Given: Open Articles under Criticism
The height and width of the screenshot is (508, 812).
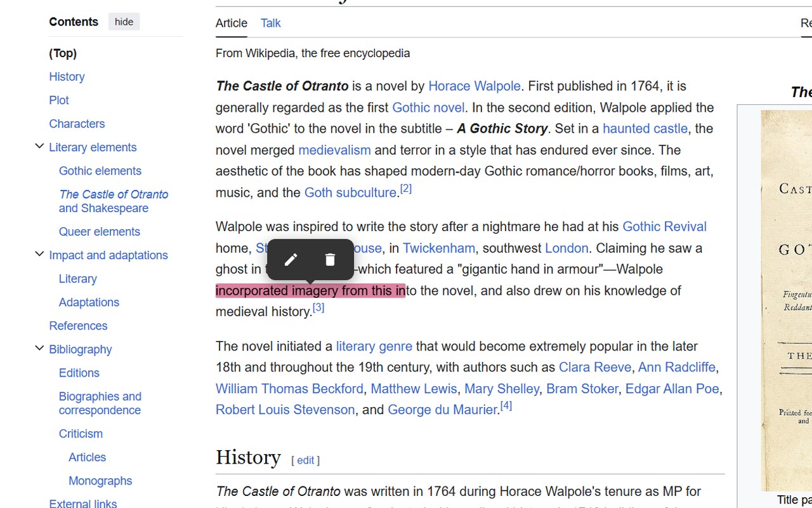Looking at the screenshot, I should pos(87,457).
